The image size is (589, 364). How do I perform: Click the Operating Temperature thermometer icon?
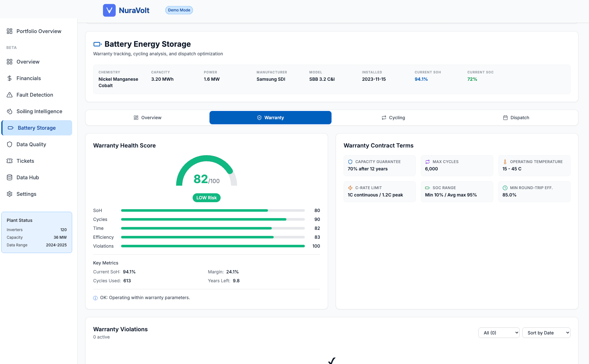[x=505, y=162]
